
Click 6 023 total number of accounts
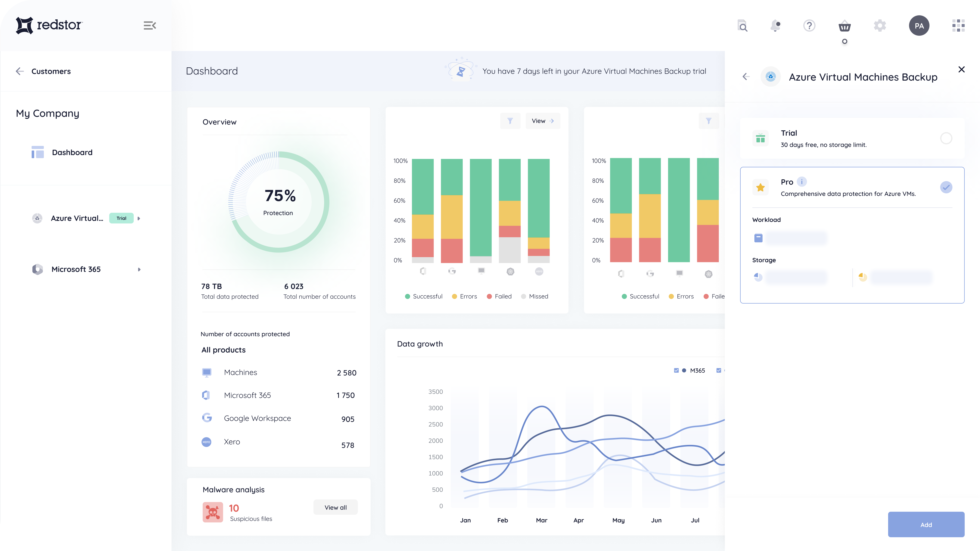320,291
